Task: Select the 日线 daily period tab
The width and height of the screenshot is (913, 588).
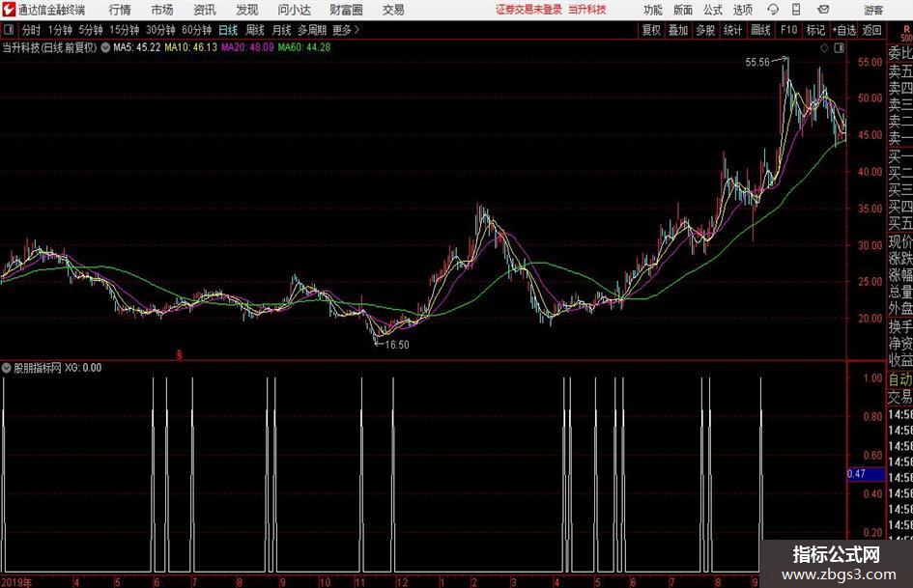Action: pyautogui.click(x=228, y=30)
